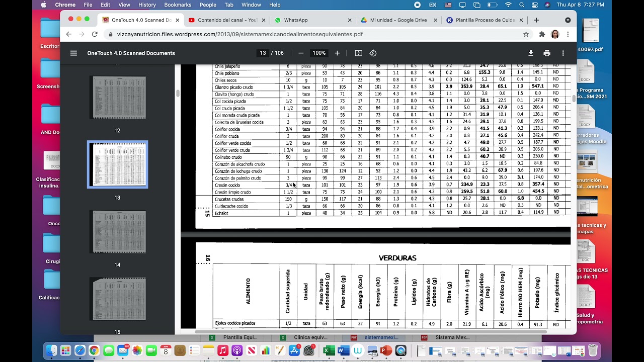Click the date and time Thu Apr 8

click(580, 5)
